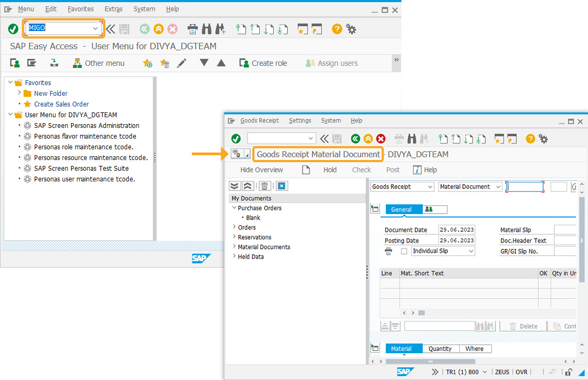Click the Find binoculars icon in SAP Easy Access
The height and width of the screenshot is (380, 588).
206,29
